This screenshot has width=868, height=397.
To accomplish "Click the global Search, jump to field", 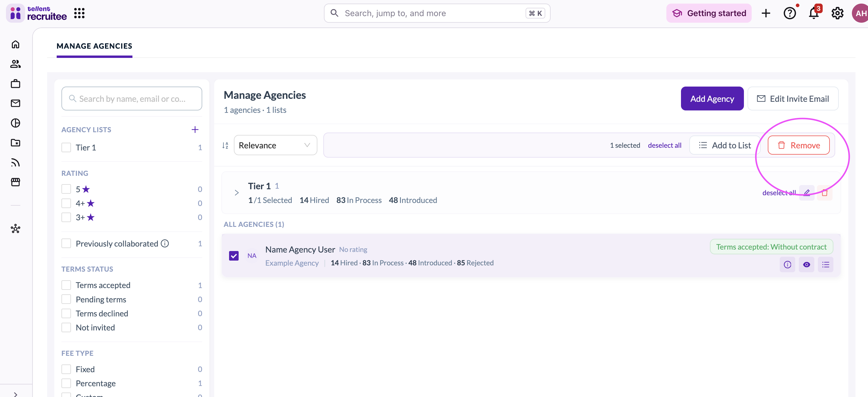I will (x=437, y=13).
